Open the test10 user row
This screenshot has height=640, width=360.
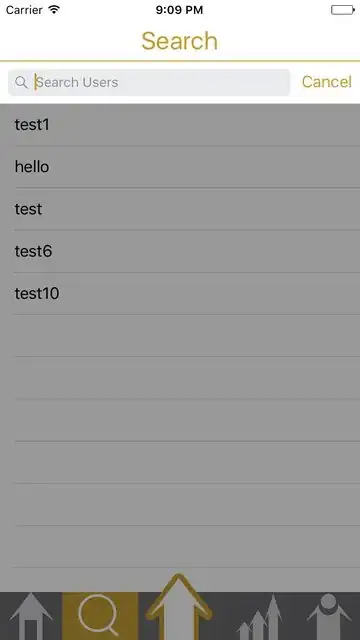[x=180, y=293]
